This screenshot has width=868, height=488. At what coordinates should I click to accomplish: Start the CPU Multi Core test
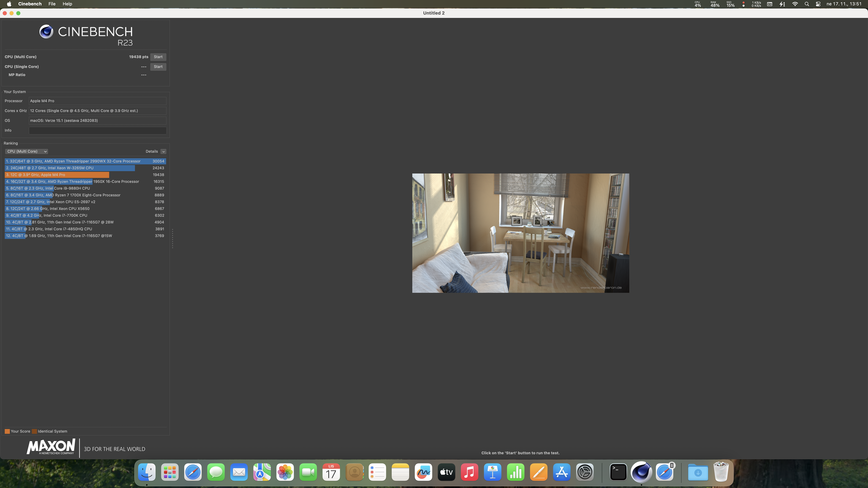point(158,57)
